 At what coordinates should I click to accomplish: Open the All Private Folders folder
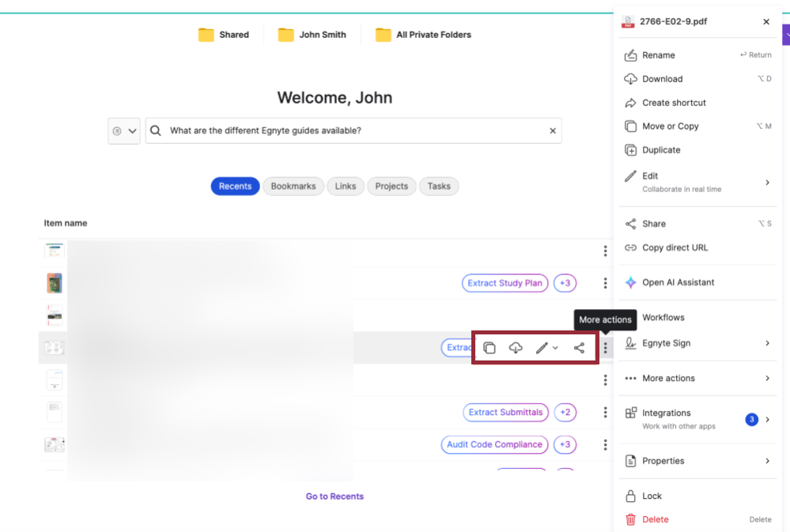pos(423,35)
